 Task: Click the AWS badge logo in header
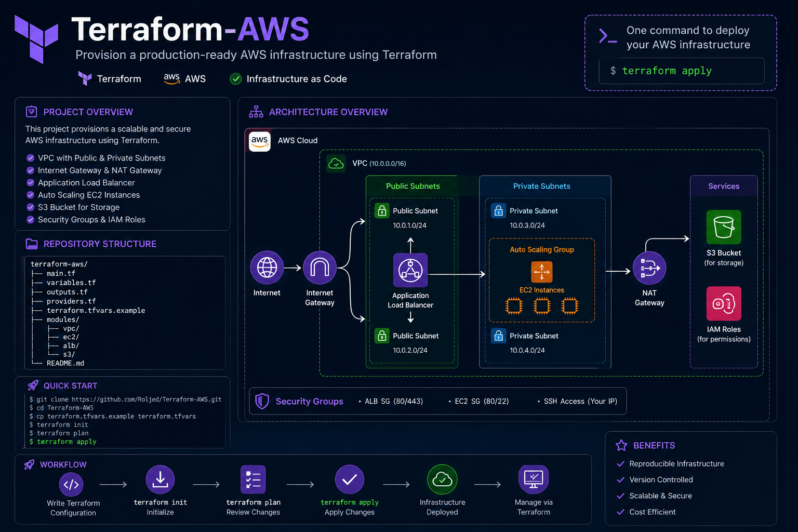pyautogui.click(x=171, y=78)
